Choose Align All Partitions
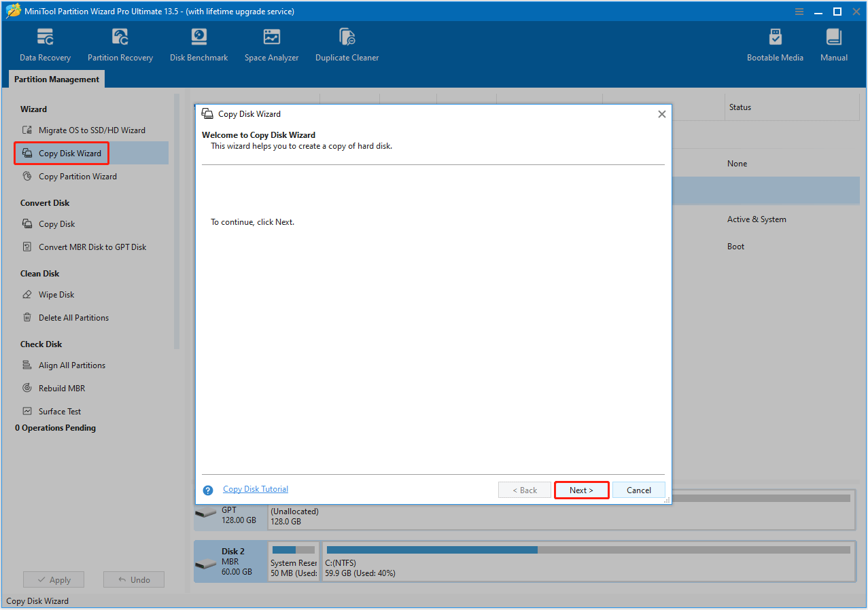868x610 pixels. (72, 365)
